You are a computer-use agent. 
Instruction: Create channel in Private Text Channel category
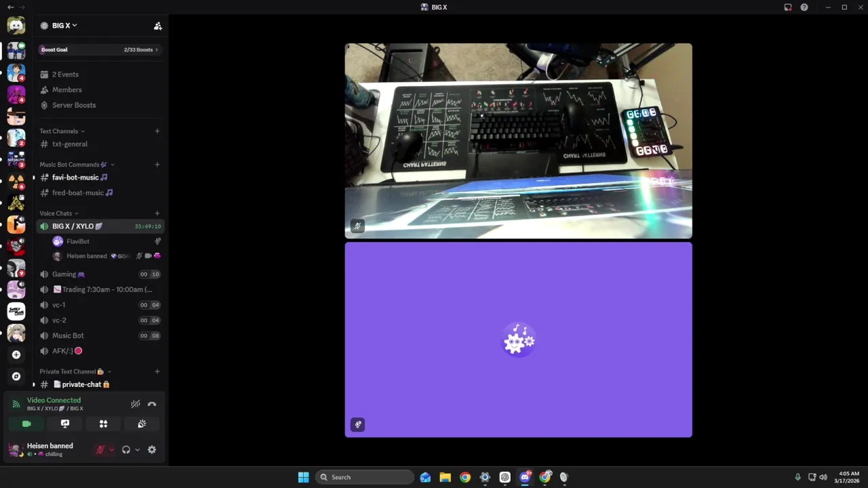(157, 371)
